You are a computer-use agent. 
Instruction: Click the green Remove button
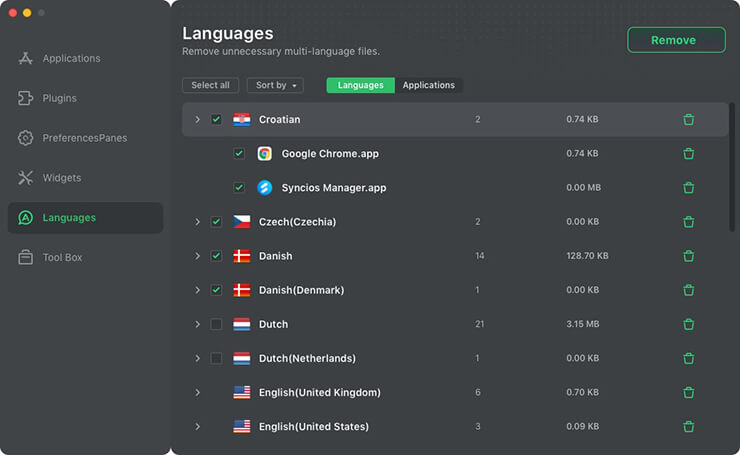coord(676,40)
